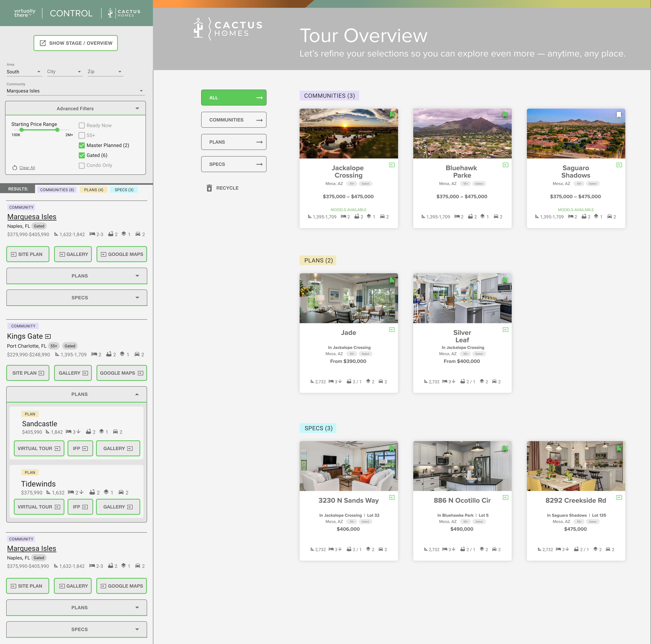Screen dimensions: 651x644
Task: Click the 8292 Creekside Rd dining photo
Action: coord(576,466)
